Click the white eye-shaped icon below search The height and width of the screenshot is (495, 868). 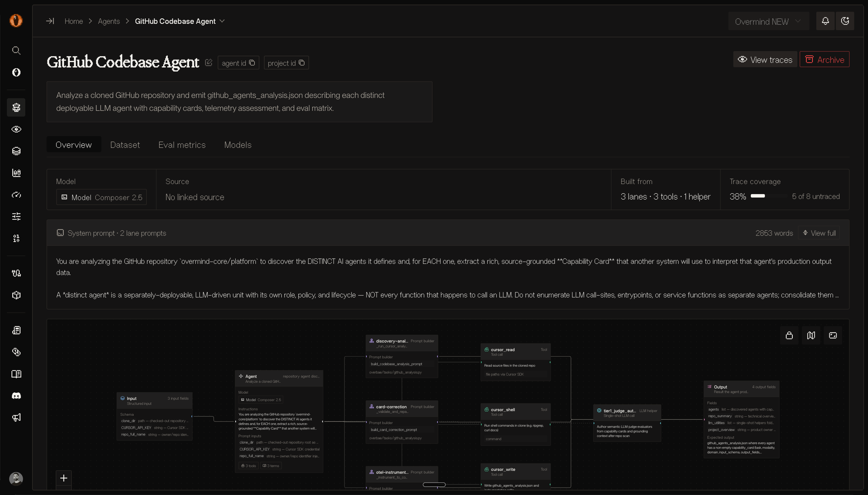pyautogui.click(x=16, y=72)
